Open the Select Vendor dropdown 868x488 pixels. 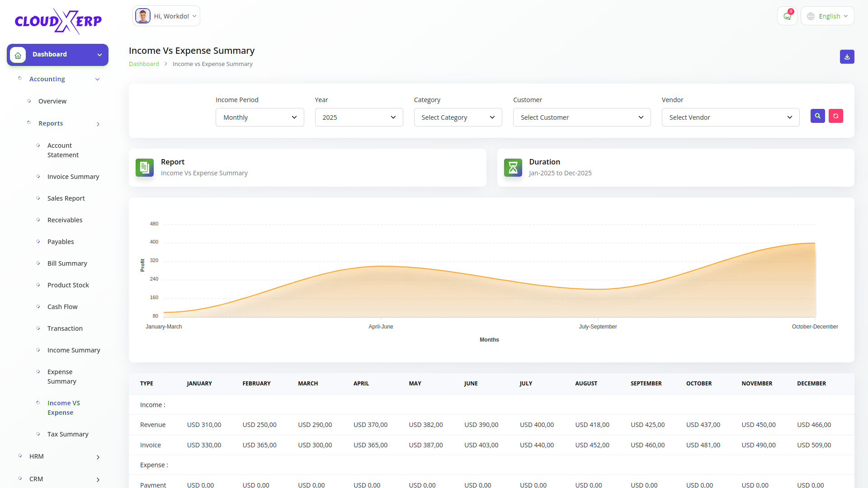click(x=730, y=117)
